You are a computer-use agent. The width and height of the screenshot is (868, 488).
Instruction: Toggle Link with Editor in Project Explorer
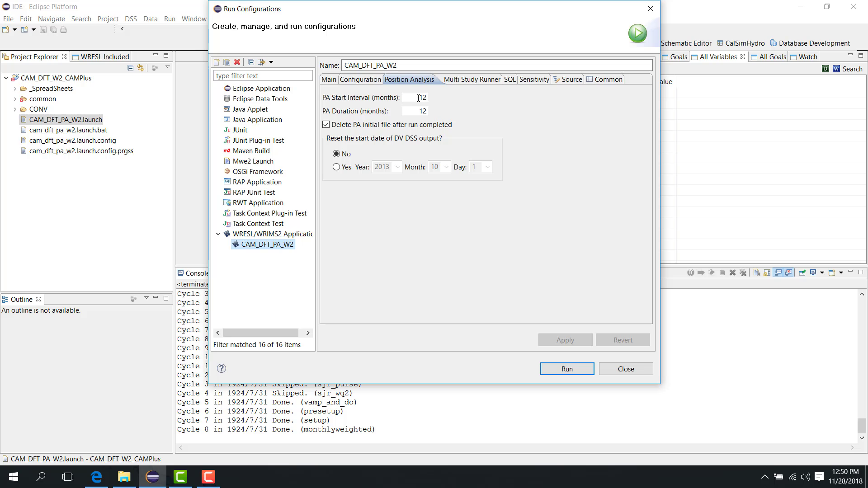pyautogui.click(x=141, y=68)
